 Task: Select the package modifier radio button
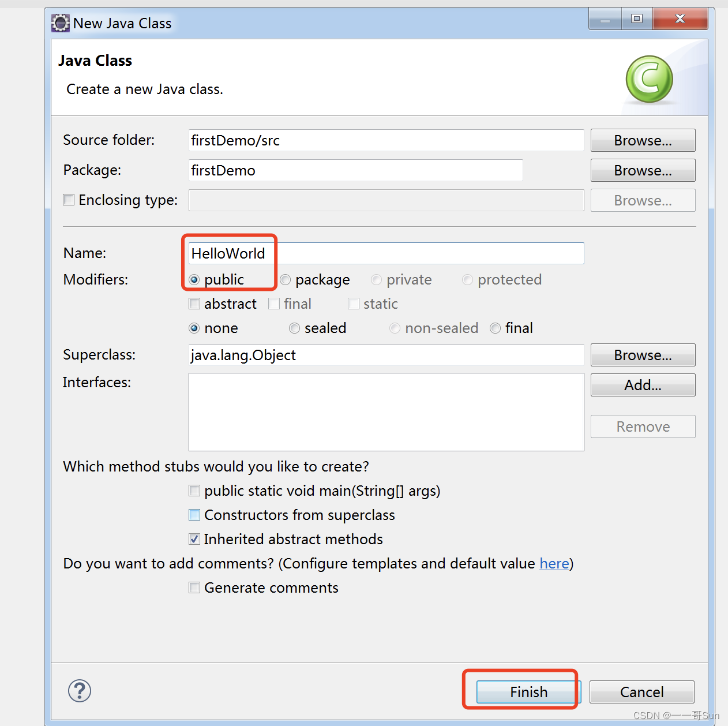point(286,280)
